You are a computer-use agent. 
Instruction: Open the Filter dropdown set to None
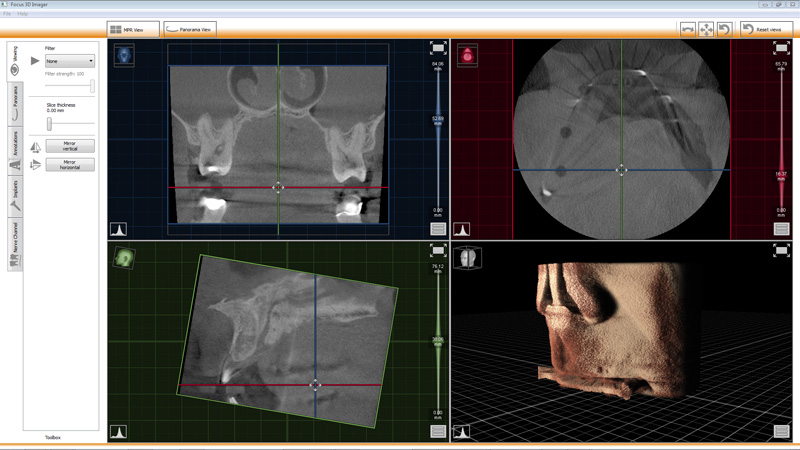70,61
